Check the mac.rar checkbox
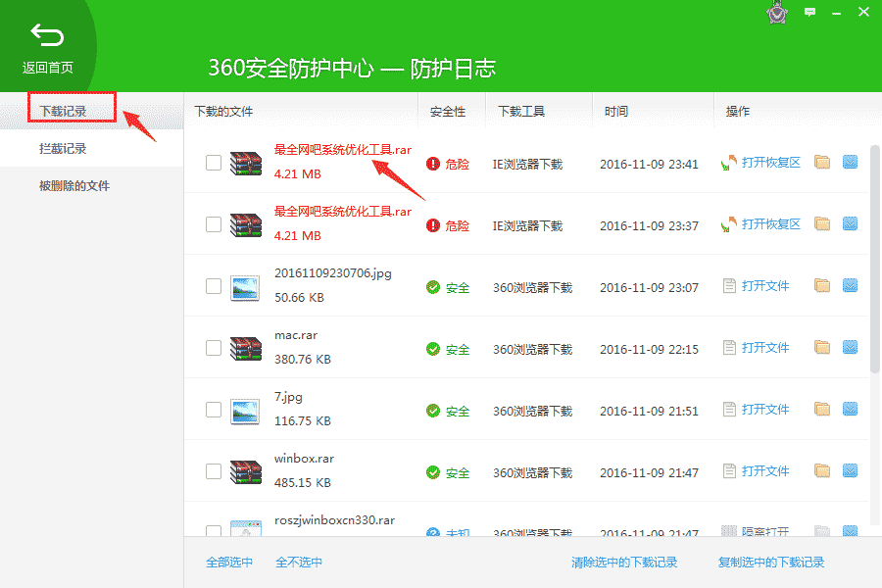 [x=213, y=348]
